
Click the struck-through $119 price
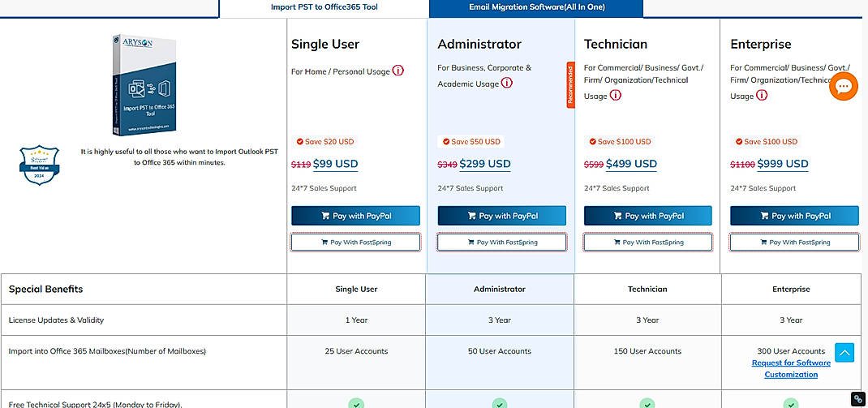301,165
